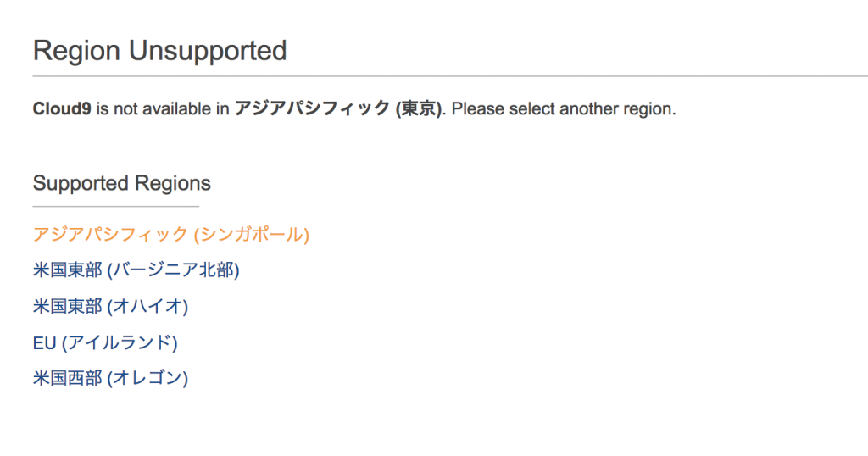Click the bold アジアパシフィック (東京) text

(x=338, y=108)
